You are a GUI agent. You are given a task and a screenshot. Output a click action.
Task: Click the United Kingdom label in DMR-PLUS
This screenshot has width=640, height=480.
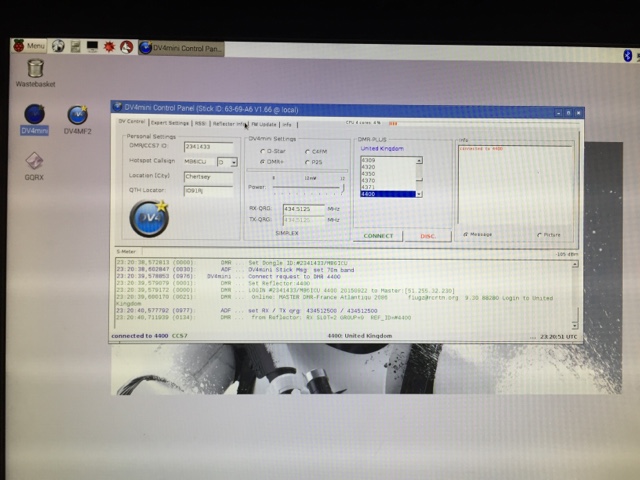[382, 149]
